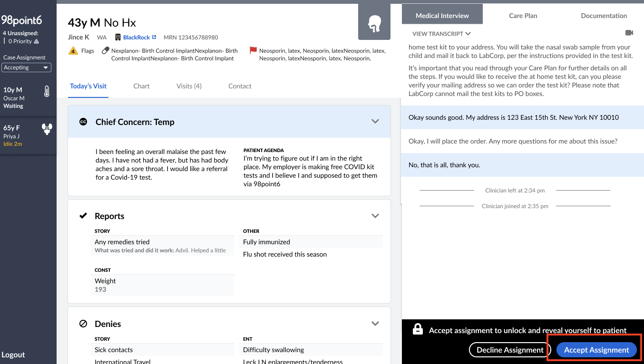Click kidney icon for Priya J
This screenshot has width=644, height=364.
pos(47,129)
